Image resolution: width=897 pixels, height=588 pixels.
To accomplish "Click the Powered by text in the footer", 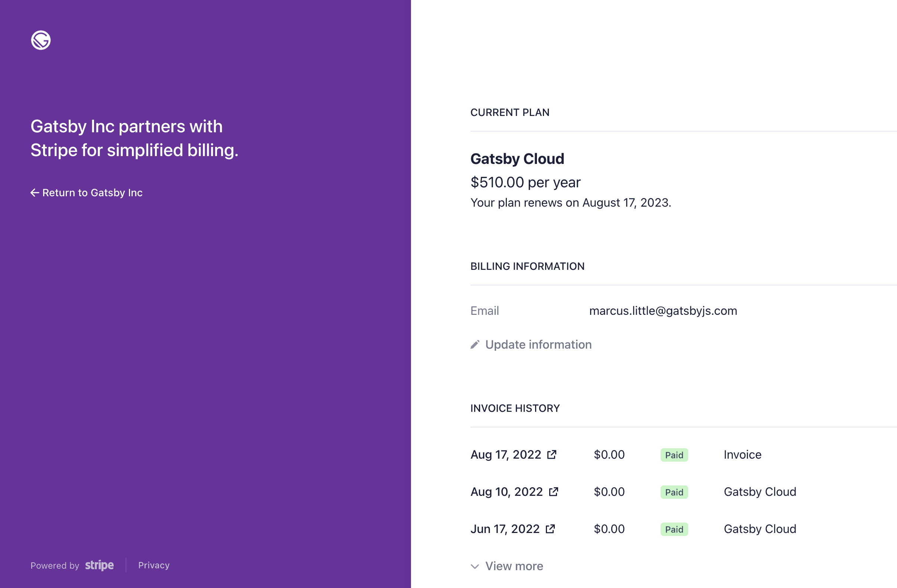I will click(x=55, y=565).
